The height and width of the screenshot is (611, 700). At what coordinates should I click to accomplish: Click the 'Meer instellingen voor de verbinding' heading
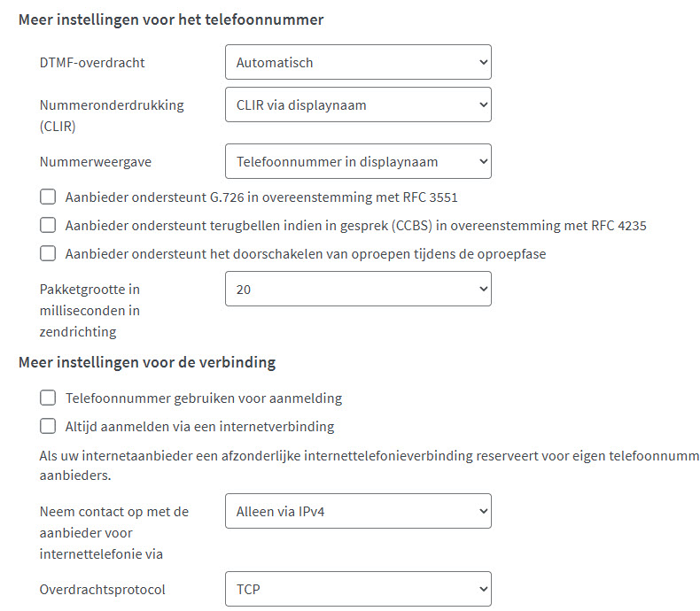coord(147,362)
